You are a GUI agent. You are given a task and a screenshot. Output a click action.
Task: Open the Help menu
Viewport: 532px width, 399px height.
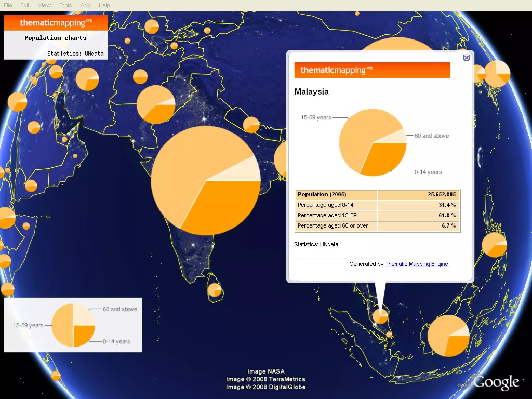click(104, 5)
